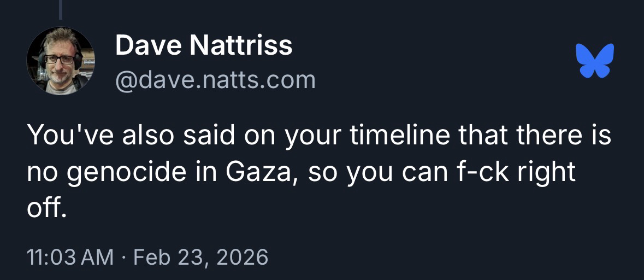644x280 pixels.
Task: Click the word "right" in the post
Action: pyautogui.click(x=547, y=173)
